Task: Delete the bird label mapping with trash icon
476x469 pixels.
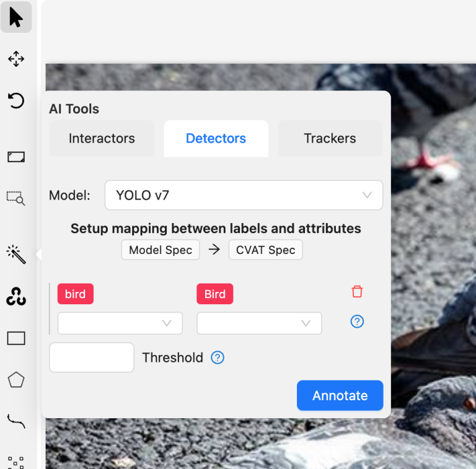Action: 357,292
